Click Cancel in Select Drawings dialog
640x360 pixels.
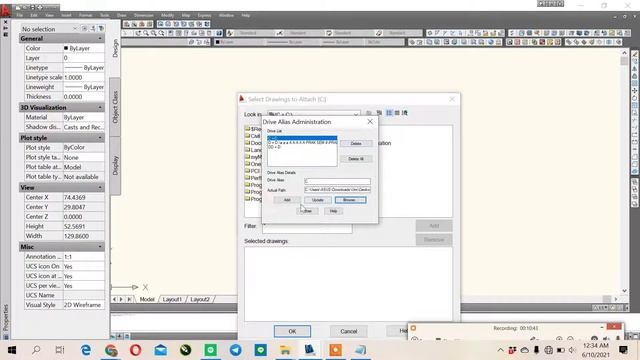pos(349,331)
